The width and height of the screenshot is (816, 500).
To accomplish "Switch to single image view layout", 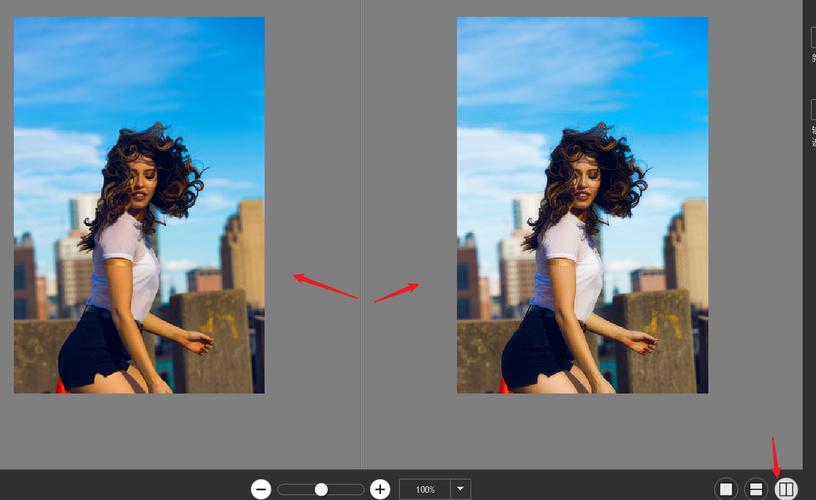I will 726,489.
